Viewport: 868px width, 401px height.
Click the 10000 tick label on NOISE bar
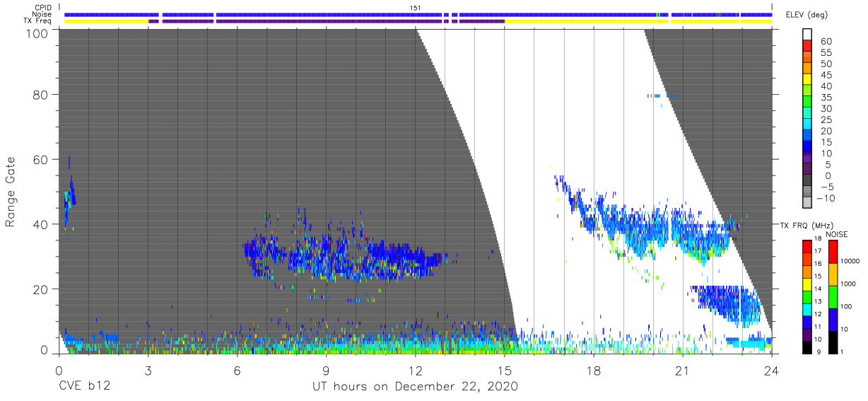point(850,262)
